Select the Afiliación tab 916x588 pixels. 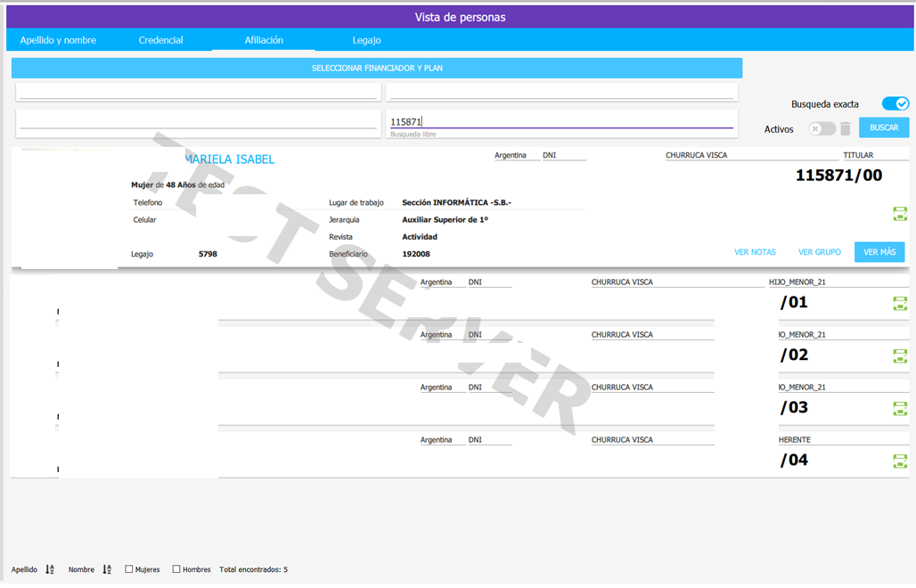(264, 40)
